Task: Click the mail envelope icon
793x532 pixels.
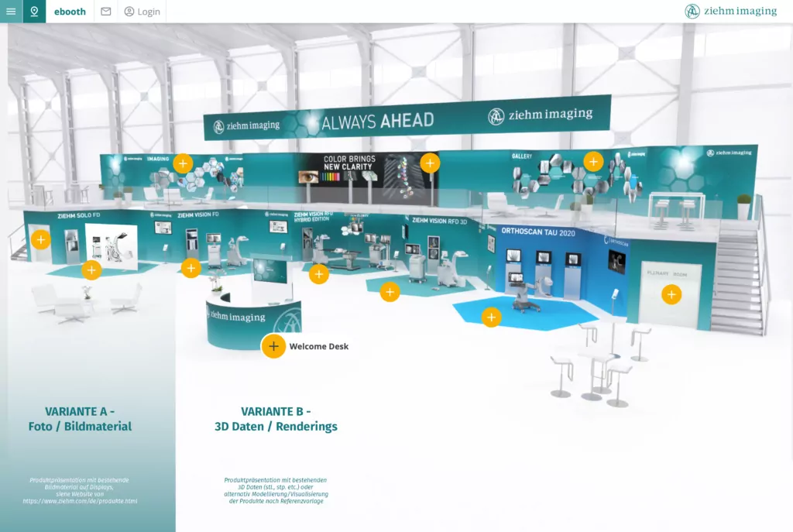Action: 105,12
